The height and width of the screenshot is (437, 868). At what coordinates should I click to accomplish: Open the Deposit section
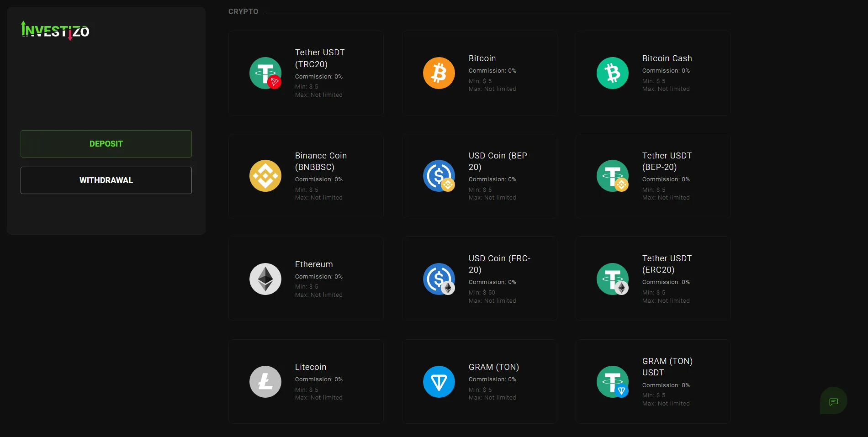[106, 144]
